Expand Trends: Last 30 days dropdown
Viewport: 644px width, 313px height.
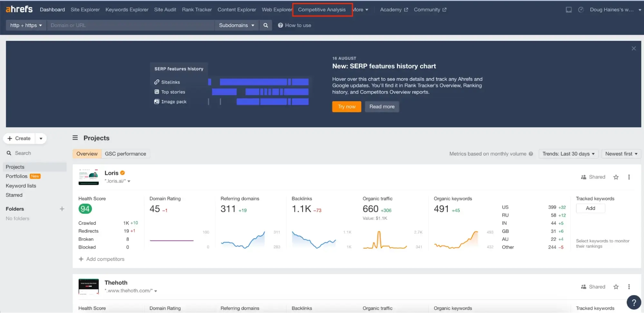(x=568, y=154)
